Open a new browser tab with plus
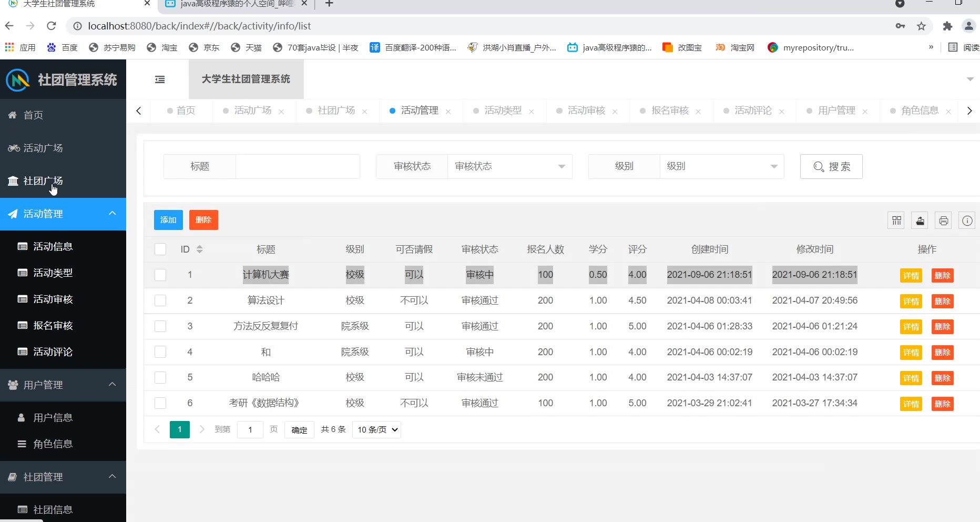980x522 pixels. click(x=329, y=4)
